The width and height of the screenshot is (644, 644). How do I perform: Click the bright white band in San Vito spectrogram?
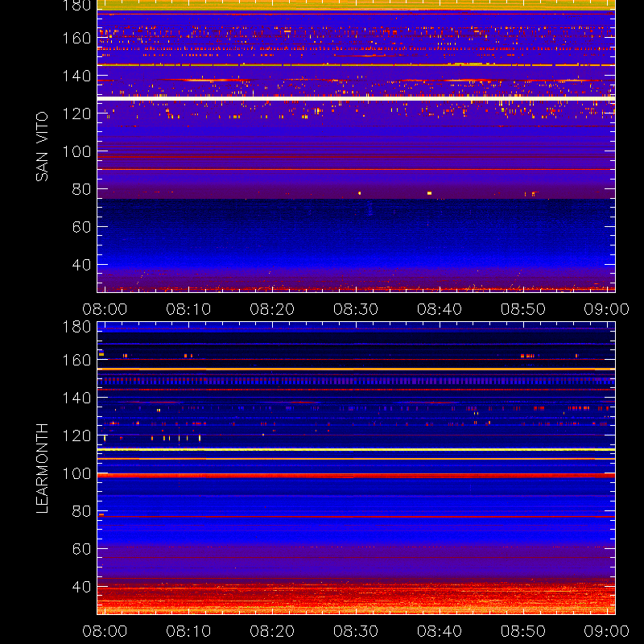click(356, 98)
